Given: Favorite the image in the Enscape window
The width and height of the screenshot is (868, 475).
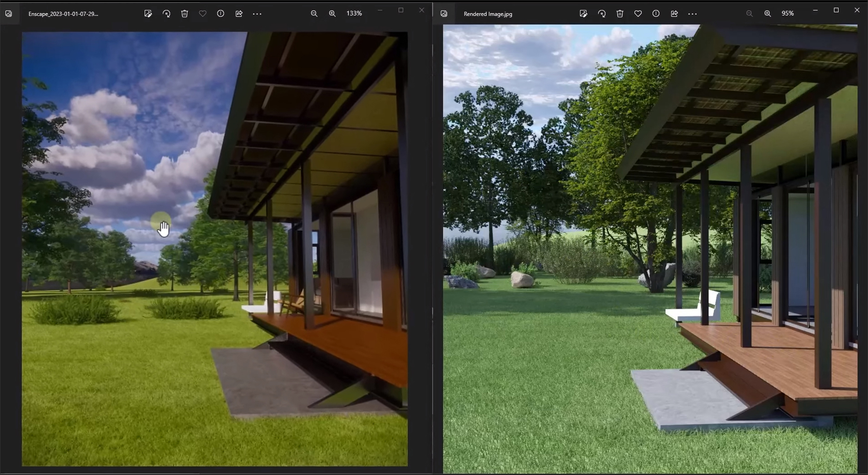Looking at the screenshot, I should [x=203, y=14].
